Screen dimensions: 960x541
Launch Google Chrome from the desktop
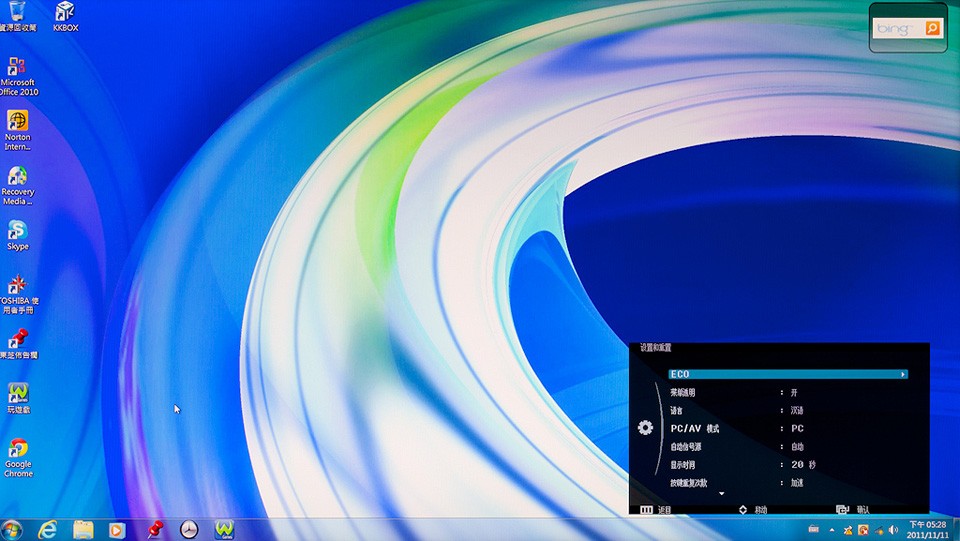point(17,449)
